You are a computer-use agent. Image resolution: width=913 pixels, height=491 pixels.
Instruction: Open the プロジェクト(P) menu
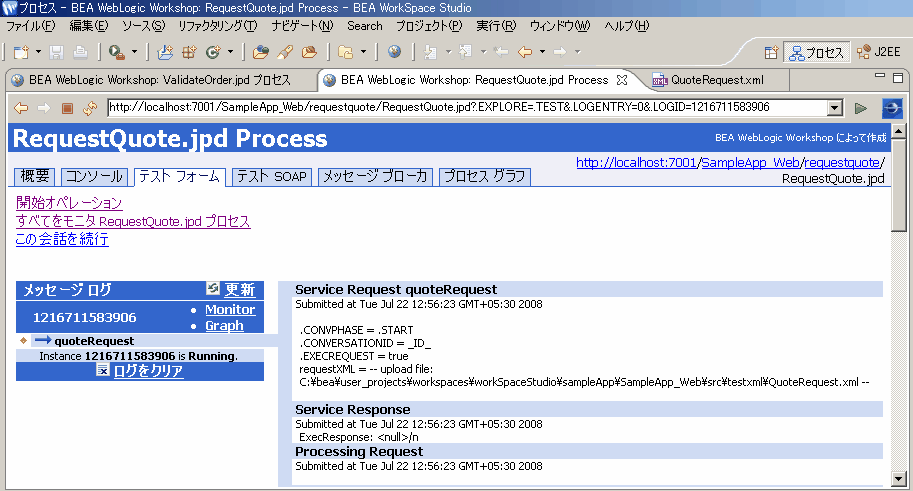429,26
